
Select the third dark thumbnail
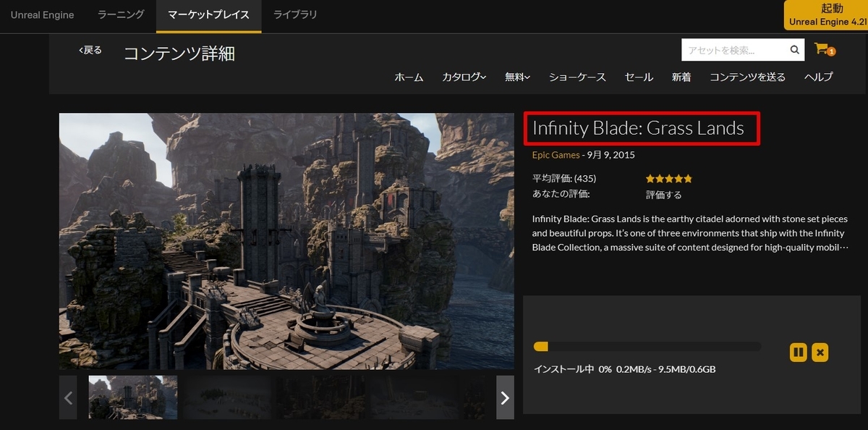[322, 397]
